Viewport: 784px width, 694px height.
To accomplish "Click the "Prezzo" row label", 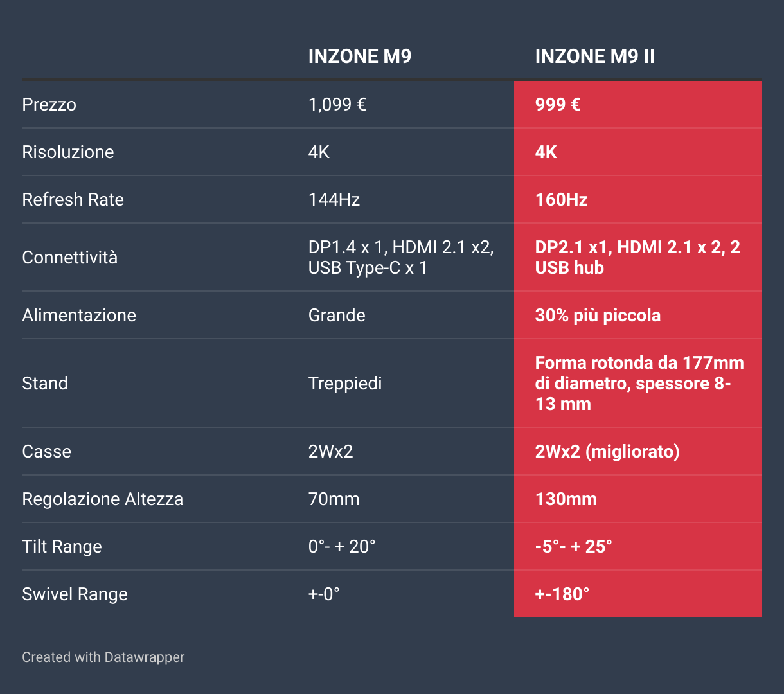I will click(x=49, y=104).
